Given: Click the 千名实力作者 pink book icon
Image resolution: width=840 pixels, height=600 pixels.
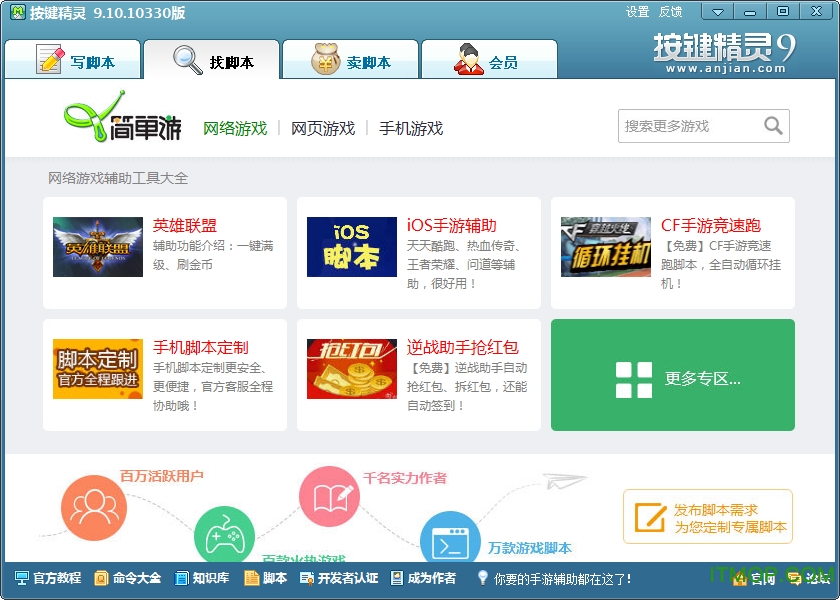Looking at the screenshot, I should (x=329, y=497).
